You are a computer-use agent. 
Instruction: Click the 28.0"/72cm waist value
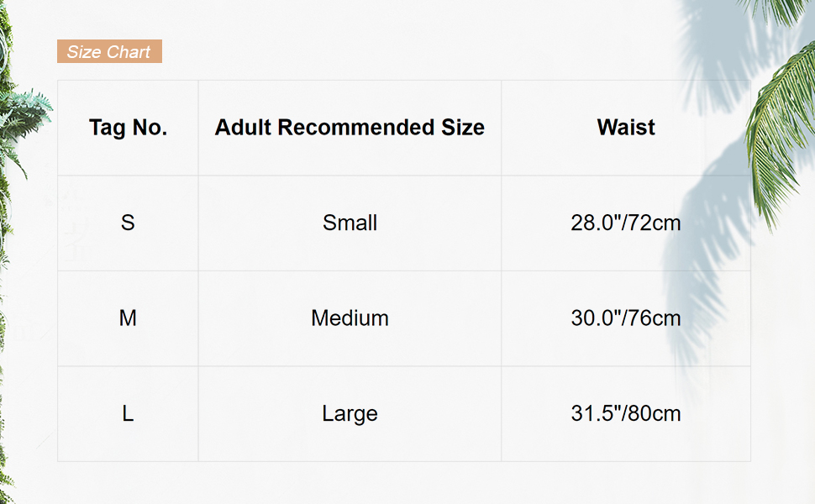(626, 223)
